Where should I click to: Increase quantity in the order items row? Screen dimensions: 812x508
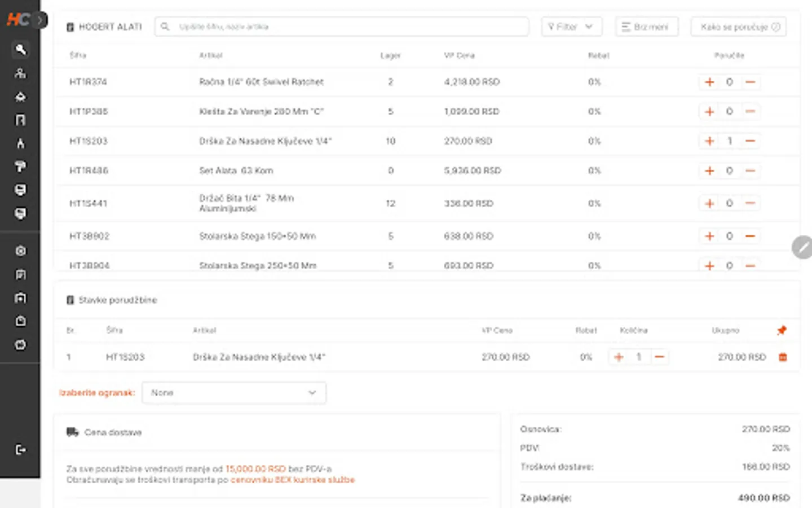619,357
